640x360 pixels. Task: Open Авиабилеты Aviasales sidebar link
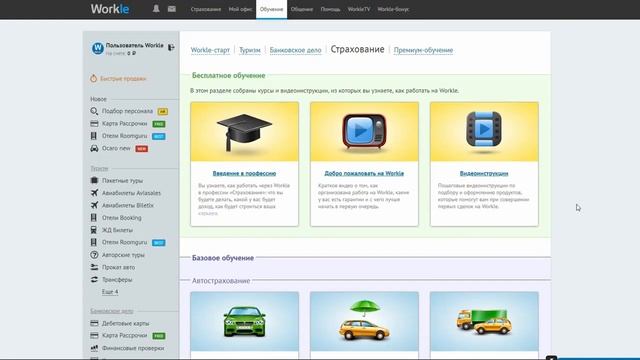[x=131, y=193]
